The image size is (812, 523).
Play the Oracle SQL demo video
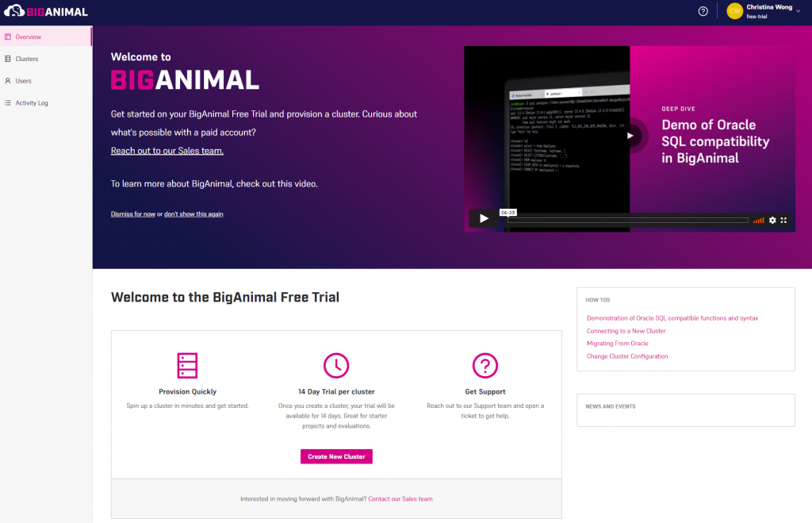tap(483, 218)
